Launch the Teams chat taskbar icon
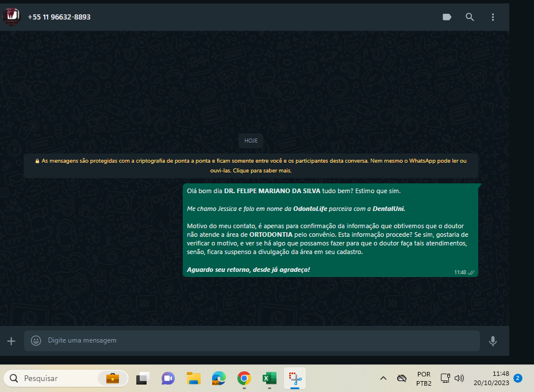Screen dimensions: 534x392 (168, 378)
